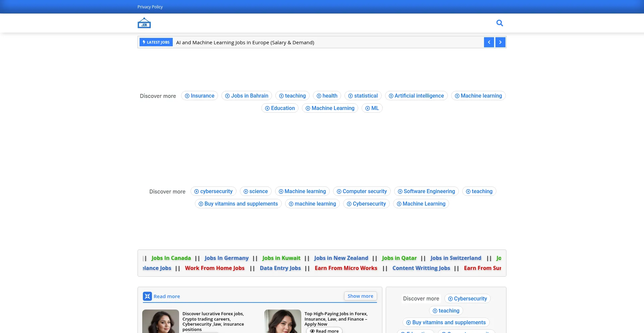Viewport: 644px width, 333px height.
Task: Open Jobs In Canada link
Action: [x=171, y=258]
